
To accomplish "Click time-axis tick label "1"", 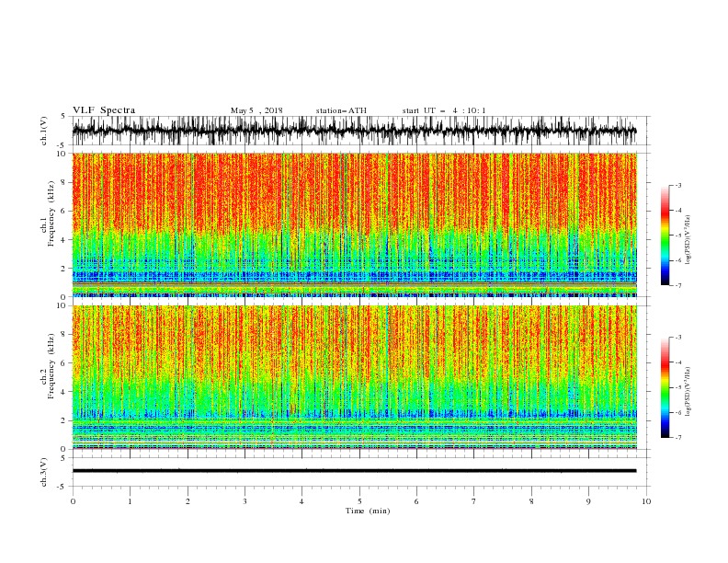I will click(x=130, y=501).
